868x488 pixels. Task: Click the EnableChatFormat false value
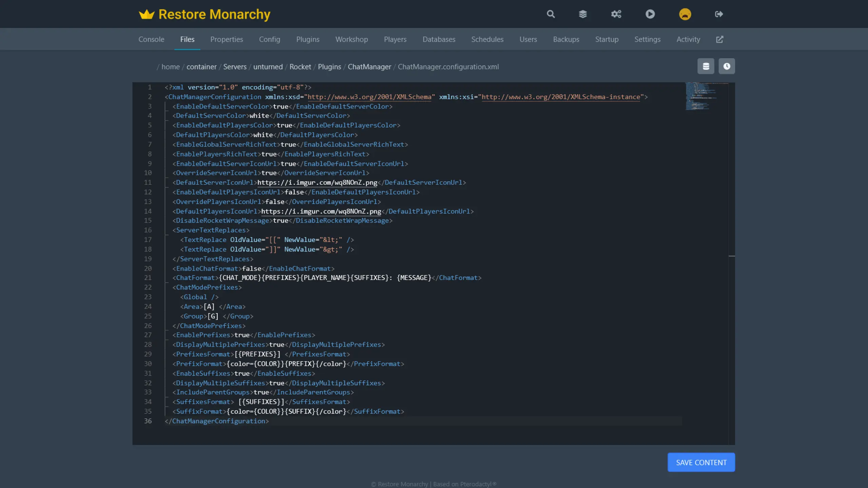pos(252,269)
